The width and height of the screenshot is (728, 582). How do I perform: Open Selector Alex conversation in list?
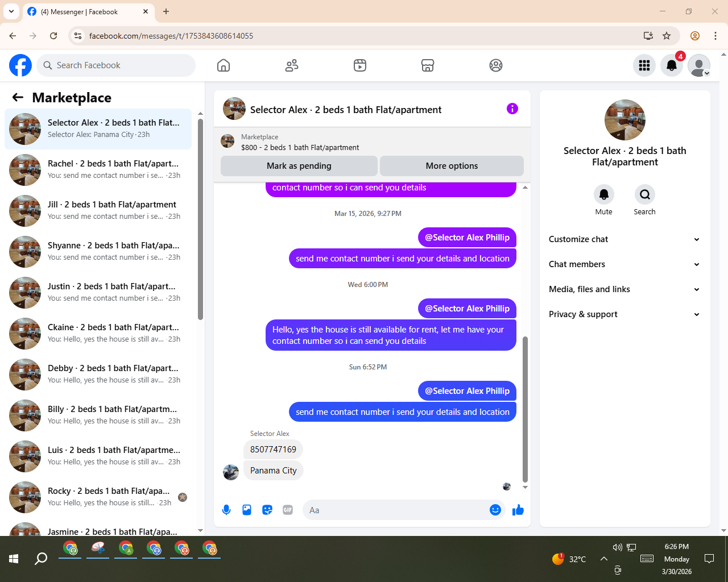pyautogui.click(x=98, y=129)
